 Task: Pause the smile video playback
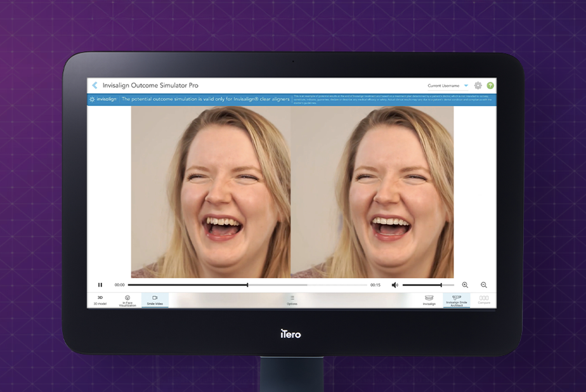(100, 285)
